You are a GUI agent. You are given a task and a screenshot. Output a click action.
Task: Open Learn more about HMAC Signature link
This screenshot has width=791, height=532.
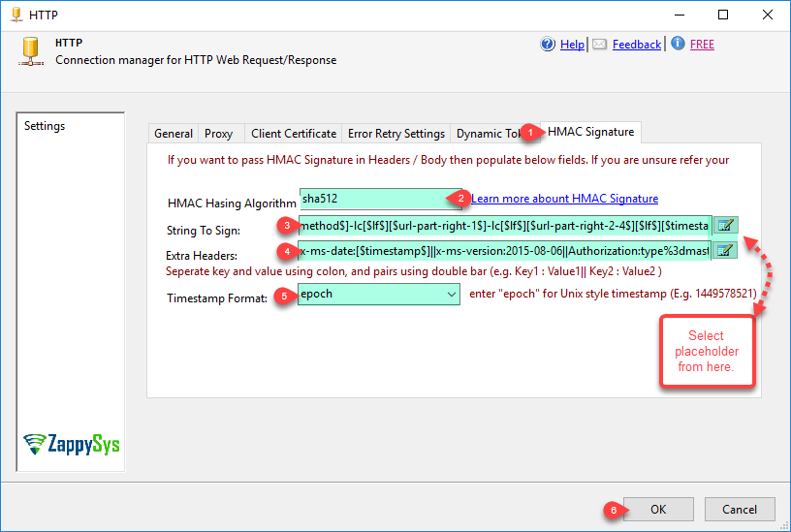point(564,199)
